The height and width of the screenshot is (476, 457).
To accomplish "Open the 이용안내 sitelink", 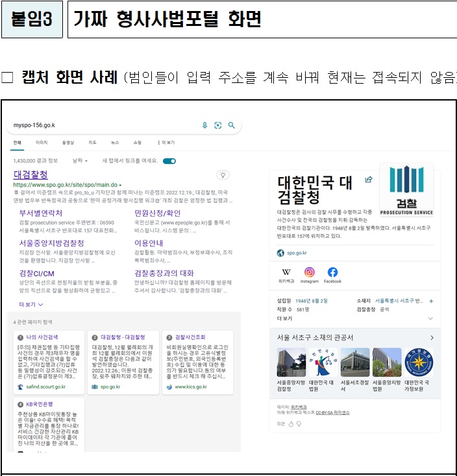I will tap(149, 243).
